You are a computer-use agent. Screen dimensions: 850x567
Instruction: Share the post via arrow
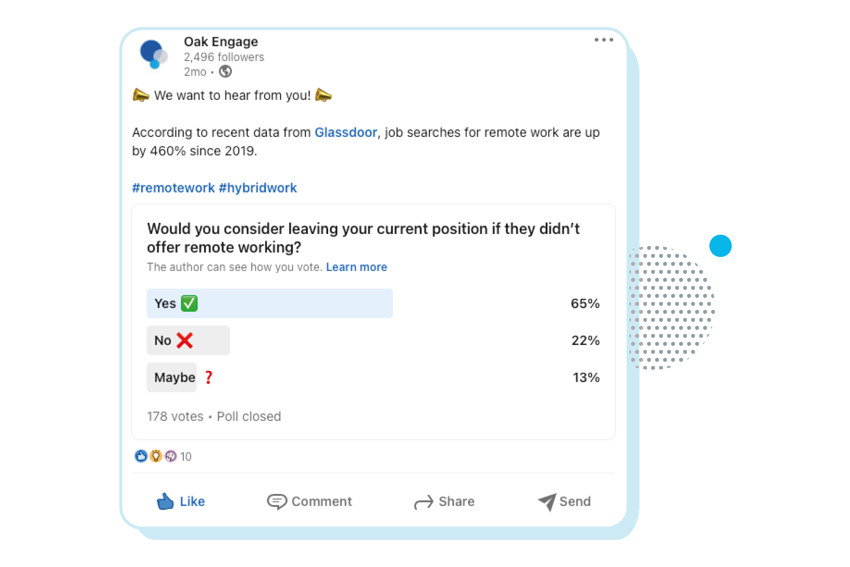(x=444, y=501)
